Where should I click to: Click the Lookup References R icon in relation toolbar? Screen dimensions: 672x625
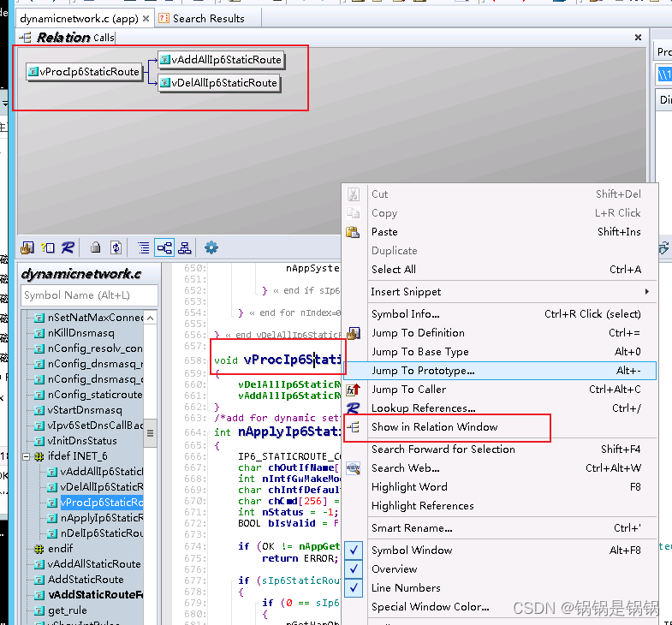point(68,247)
